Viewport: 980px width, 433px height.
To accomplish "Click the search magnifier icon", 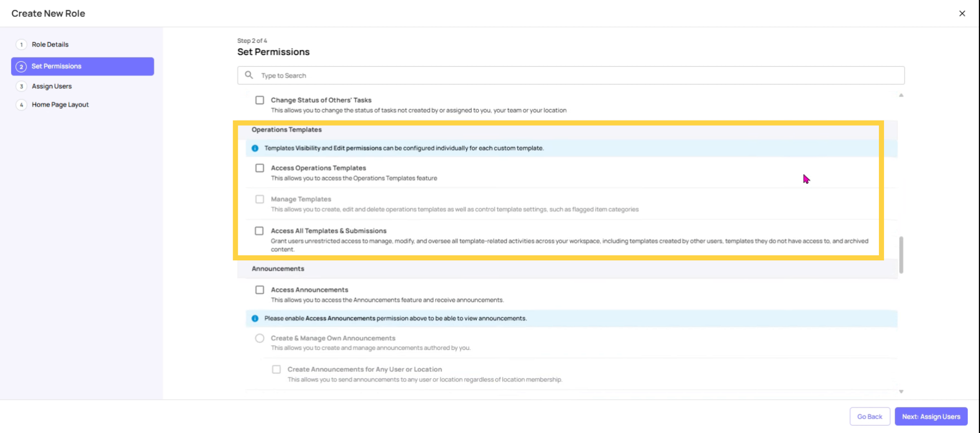I will (x=249, y=75).
